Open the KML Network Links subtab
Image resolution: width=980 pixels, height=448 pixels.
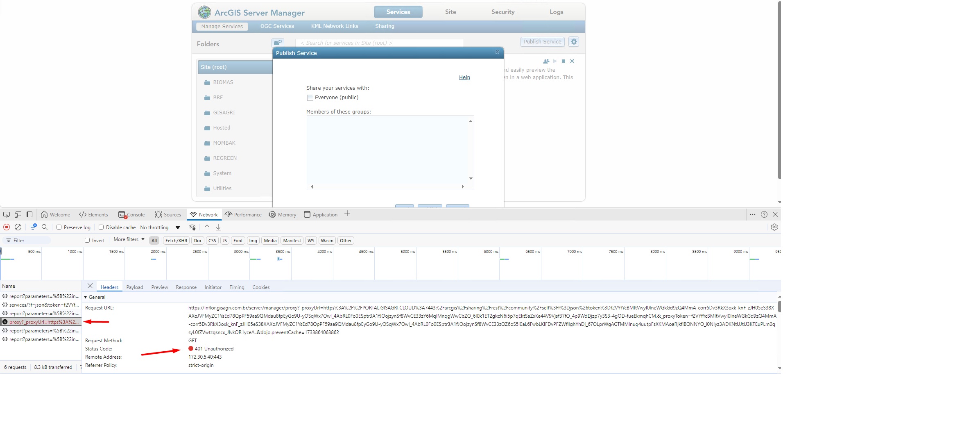coord(335,26)
